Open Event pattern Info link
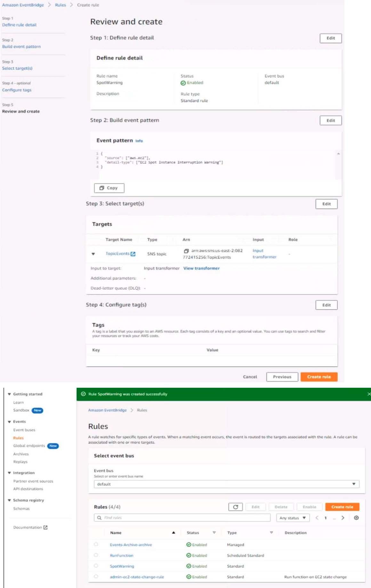371x588 pixels. click(139, 141)
